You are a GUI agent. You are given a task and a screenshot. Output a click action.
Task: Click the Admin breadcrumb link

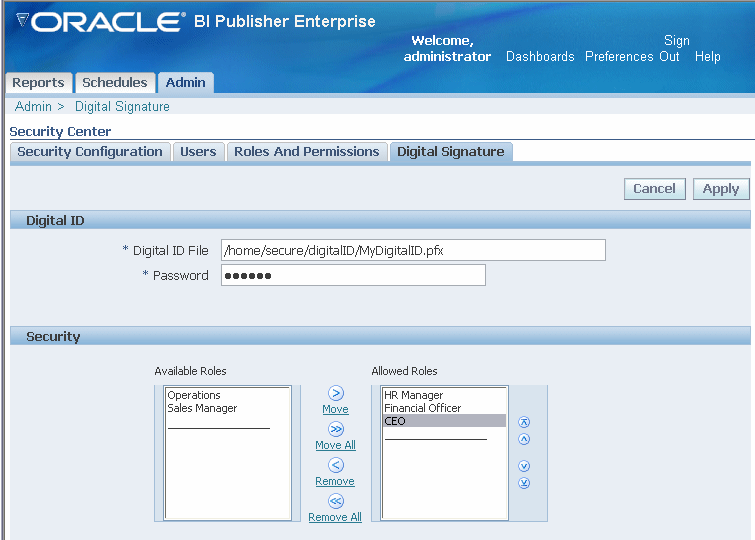tap(33, 106)
